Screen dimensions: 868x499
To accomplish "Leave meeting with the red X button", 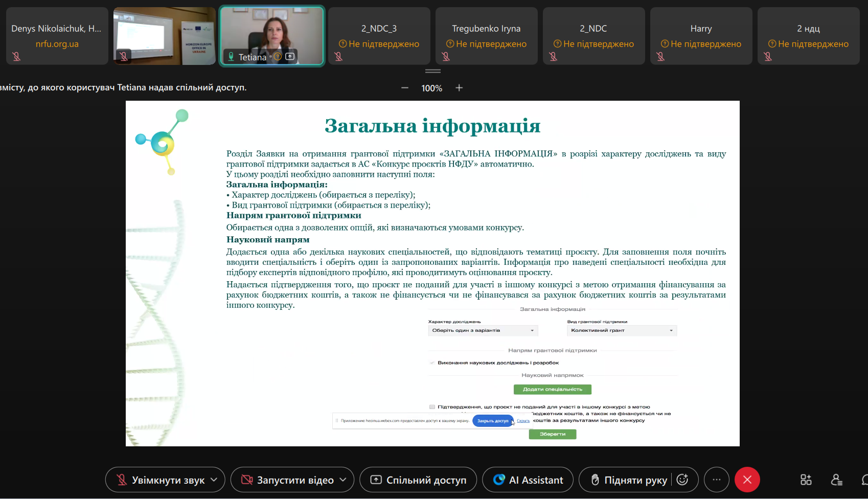I will coord(747,480).
